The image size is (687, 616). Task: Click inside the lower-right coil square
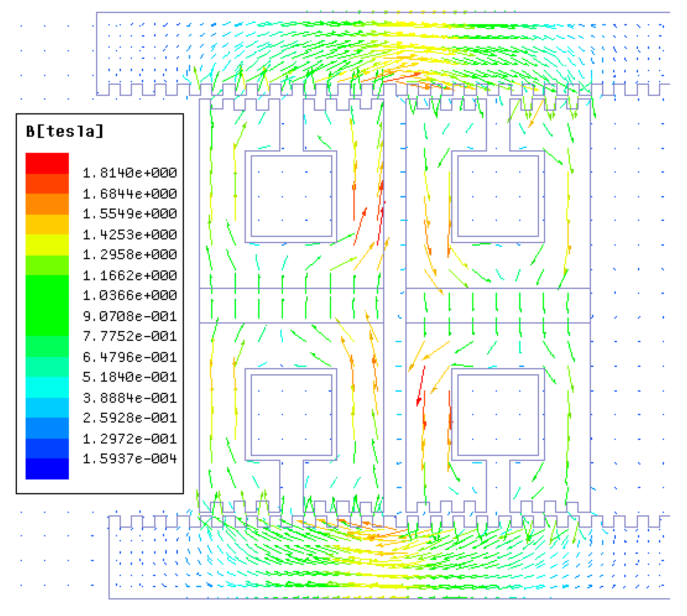click(x=498, y=415)
